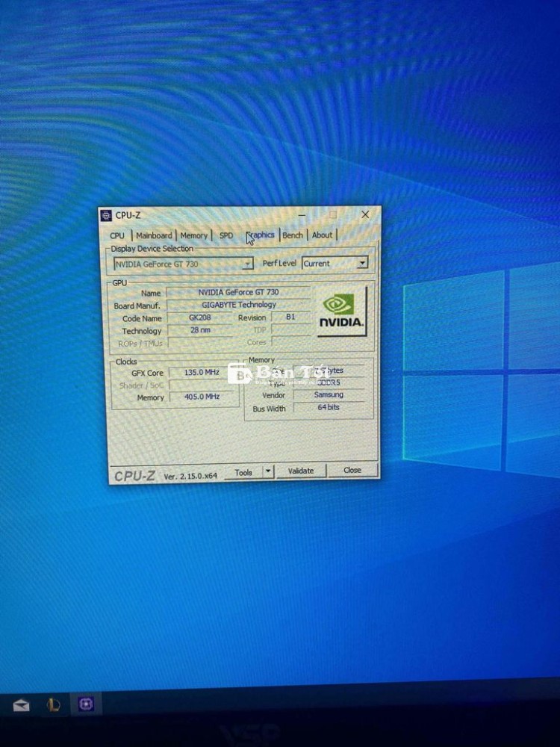
Task: Click the NVIDIA logo image
Action: [341, 312]
